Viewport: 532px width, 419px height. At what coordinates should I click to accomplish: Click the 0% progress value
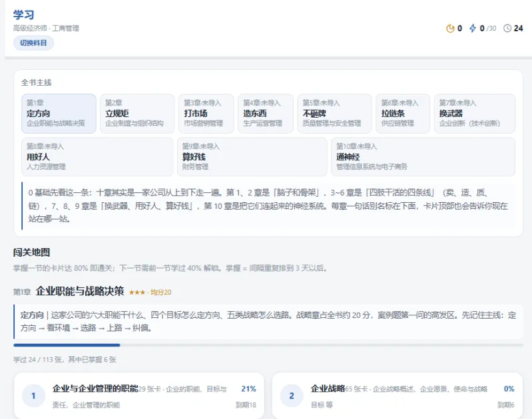(x=509, y=389)
